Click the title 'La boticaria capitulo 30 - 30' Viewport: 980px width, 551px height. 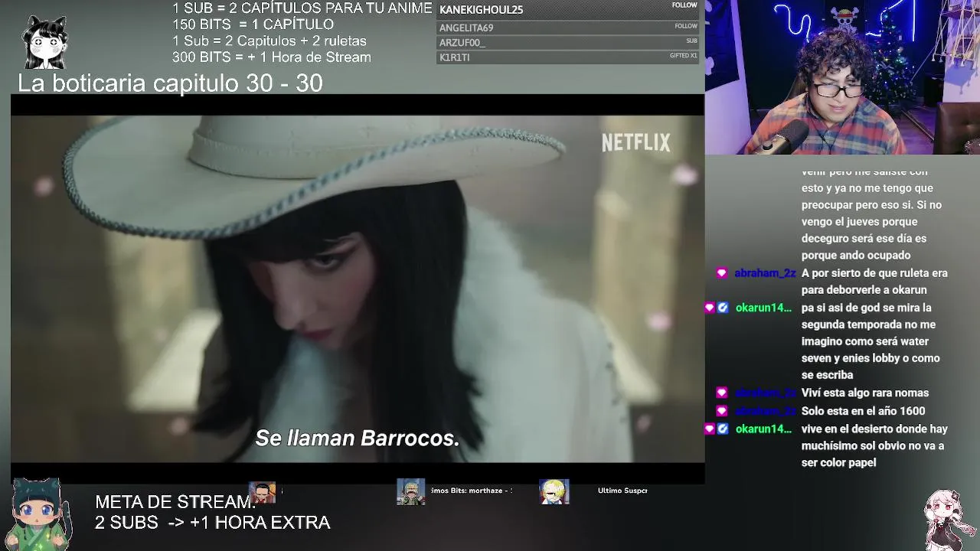coord(170,83)
